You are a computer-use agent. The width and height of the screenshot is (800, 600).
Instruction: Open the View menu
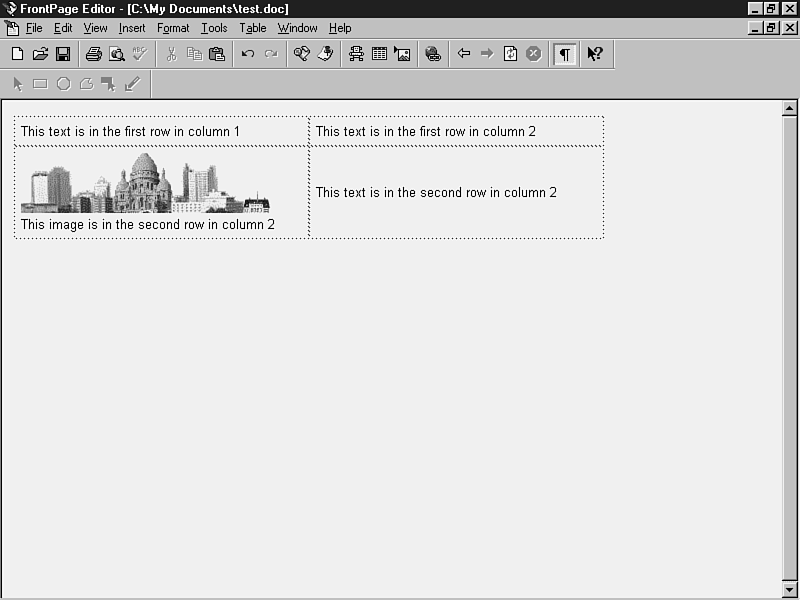pos(95,28)
